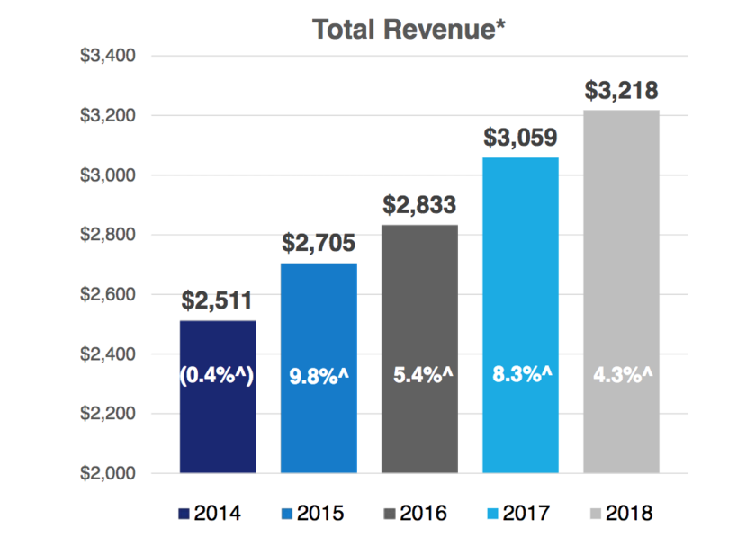
Task: Click the $3,000 axis tick label
Action: [x=109, y=175]
